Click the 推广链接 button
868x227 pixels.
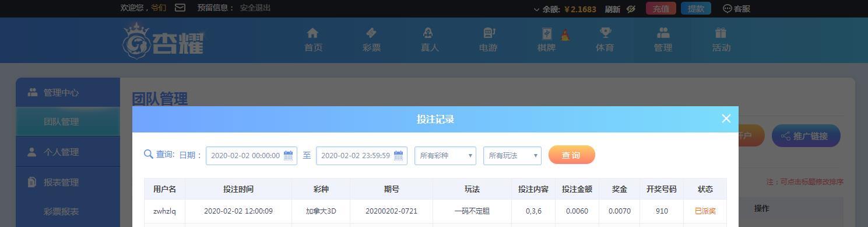coord(806,136)
